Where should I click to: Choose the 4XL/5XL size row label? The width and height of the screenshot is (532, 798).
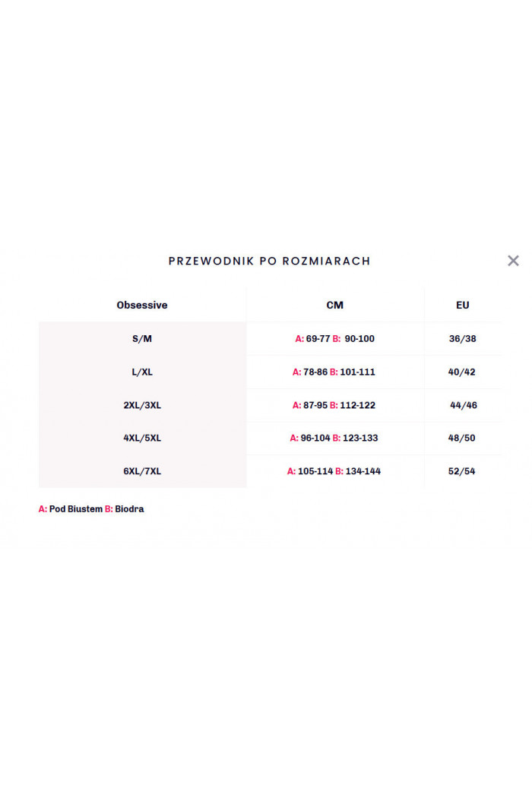pyautogui.click(x=142, y=438)
